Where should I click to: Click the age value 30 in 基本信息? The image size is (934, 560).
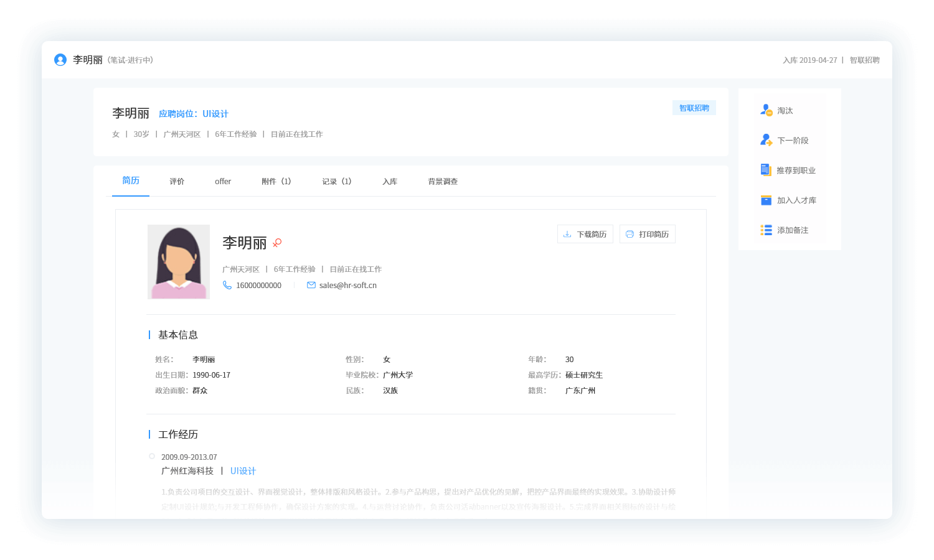(x=570, y=360)
